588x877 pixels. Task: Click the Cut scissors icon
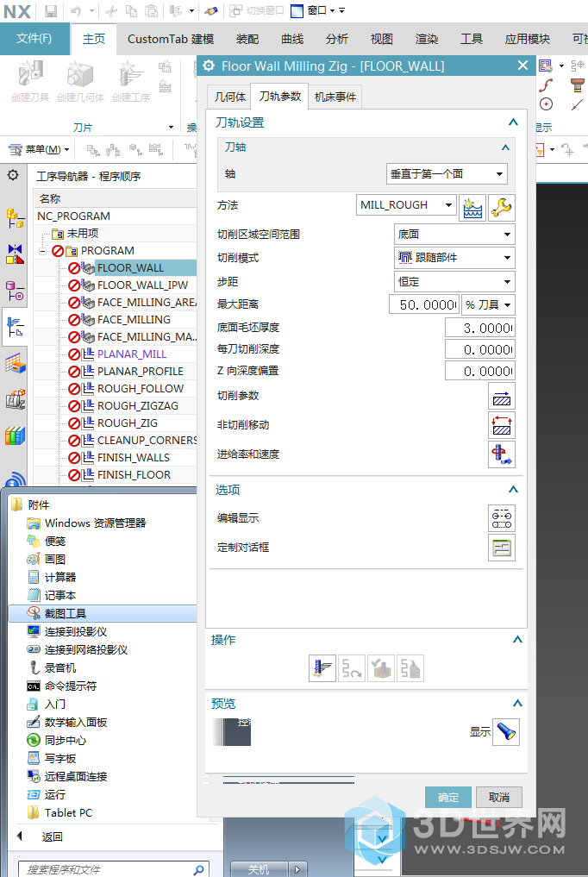tap(111, 10)
